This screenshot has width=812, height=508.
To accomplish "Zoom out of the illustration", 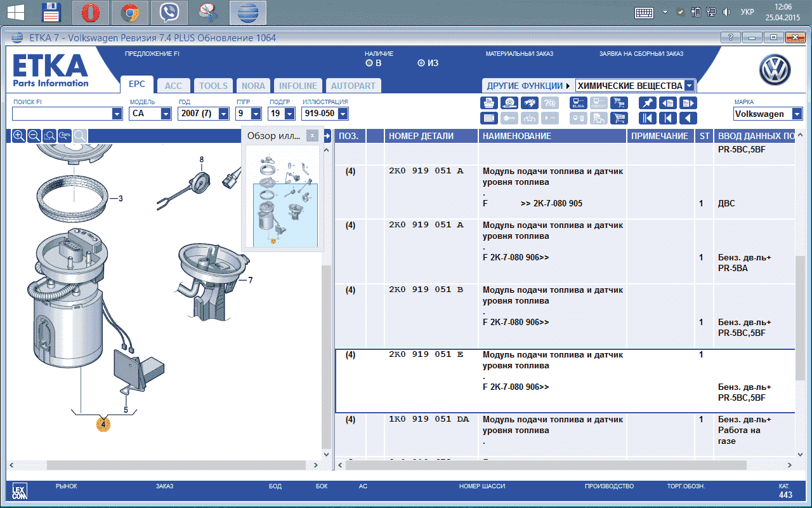I will click(34, 135).
